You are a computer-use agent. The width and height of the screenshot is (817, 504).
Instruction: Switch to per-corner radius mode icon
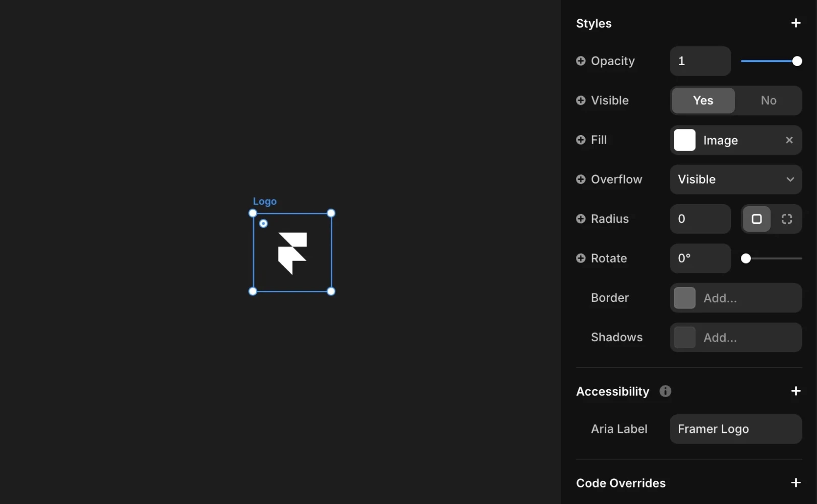coord(787,219)
